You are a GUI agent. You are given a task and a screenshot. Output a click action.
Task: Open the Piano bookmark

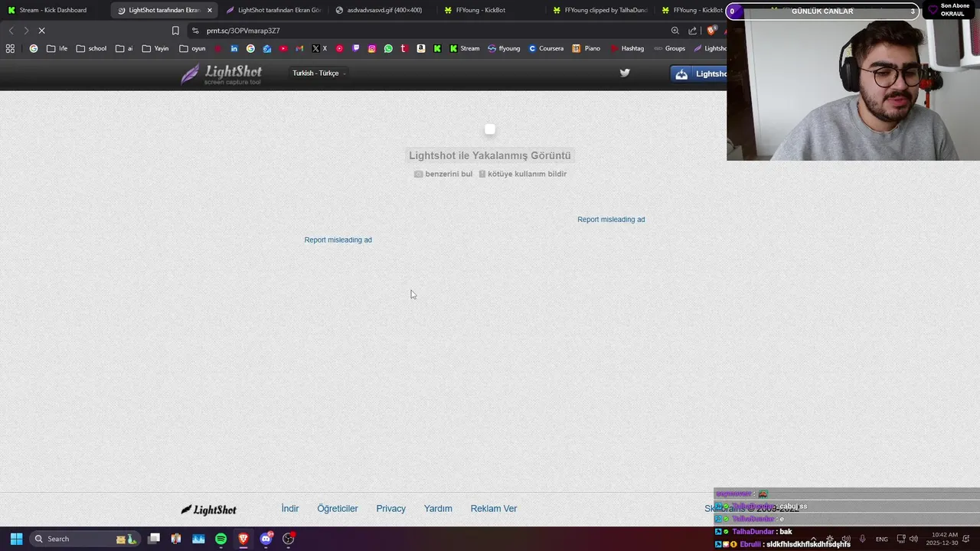[586, 48]
